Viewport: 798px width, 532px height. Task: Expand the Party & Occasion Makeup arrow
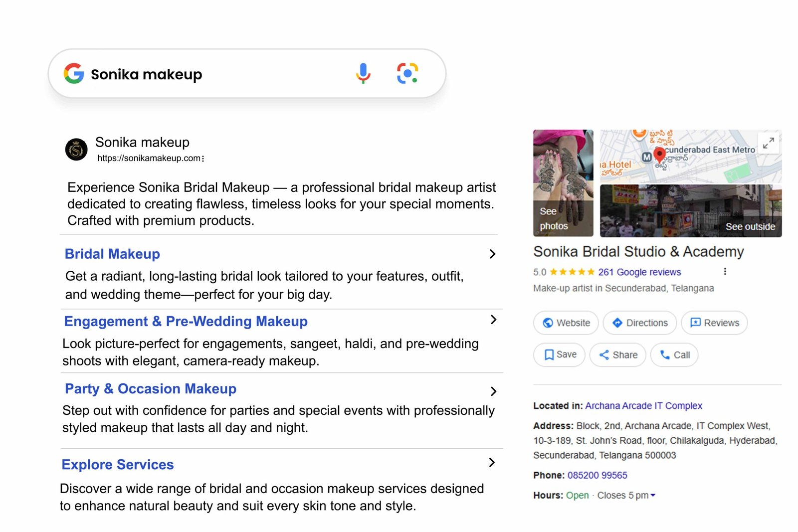(x=493, y=391)
